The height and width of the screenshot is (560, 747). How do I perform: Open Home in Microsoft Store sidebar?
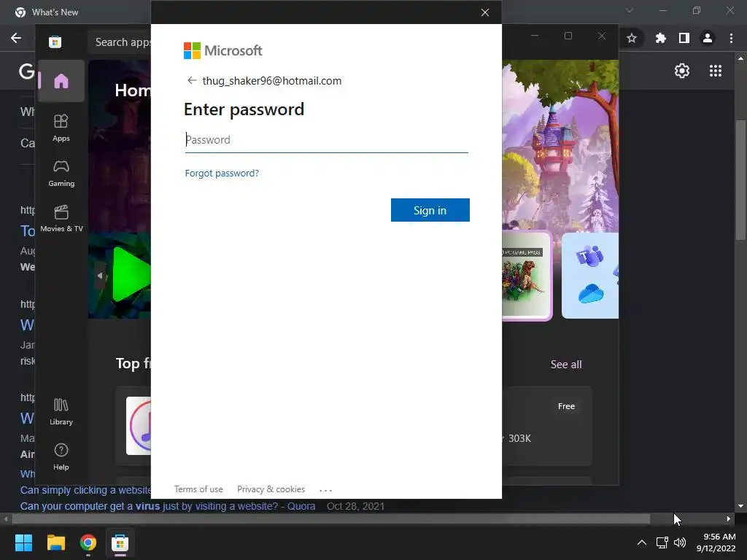click(61, 81)
